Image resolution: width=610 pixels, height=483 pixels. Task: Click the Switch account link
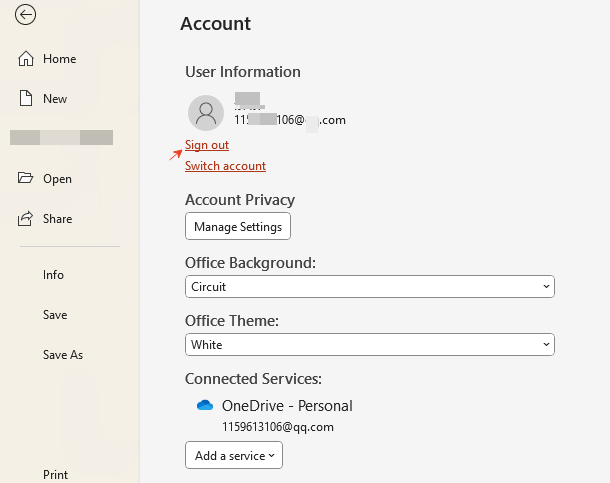(x=225, y=166)
